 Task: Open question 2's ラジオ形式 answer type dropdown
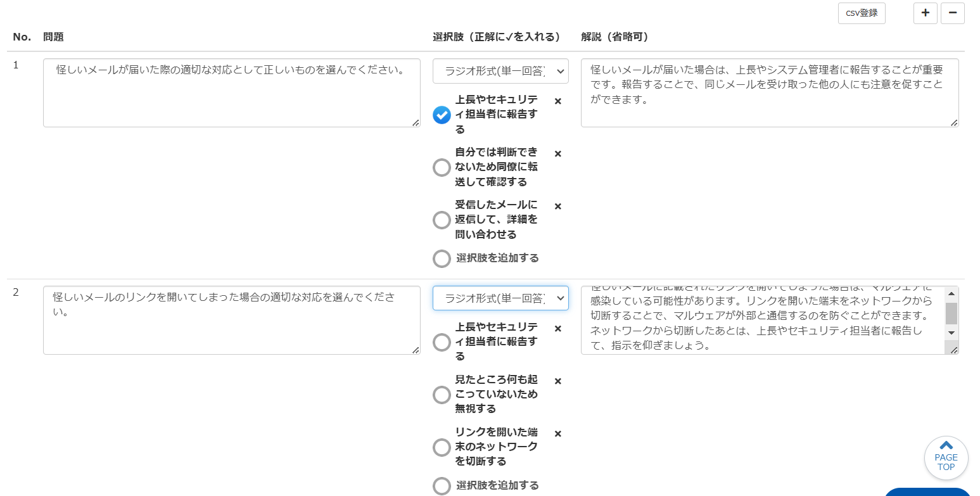500,298
